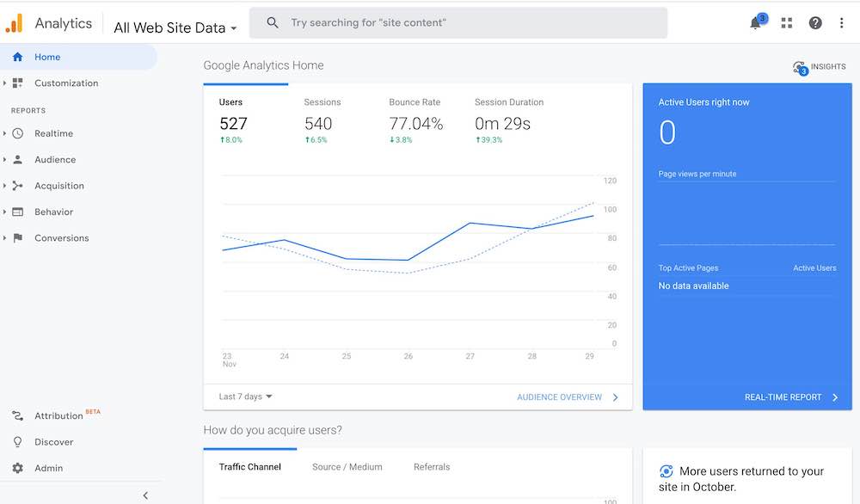The width and height of the screenshot is (860, 504).
Task: Open Customization in the sidebar
Action: coord(66,83)
